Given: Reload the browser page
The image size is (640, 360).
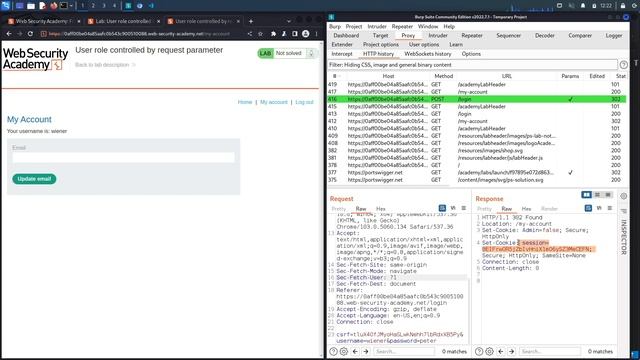Looking at the screenshot, I should click(x=30, y=34).
